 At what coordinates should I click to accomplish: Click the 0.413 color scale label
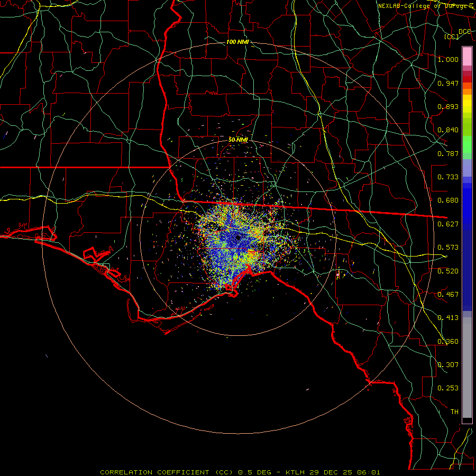(448, 318)
